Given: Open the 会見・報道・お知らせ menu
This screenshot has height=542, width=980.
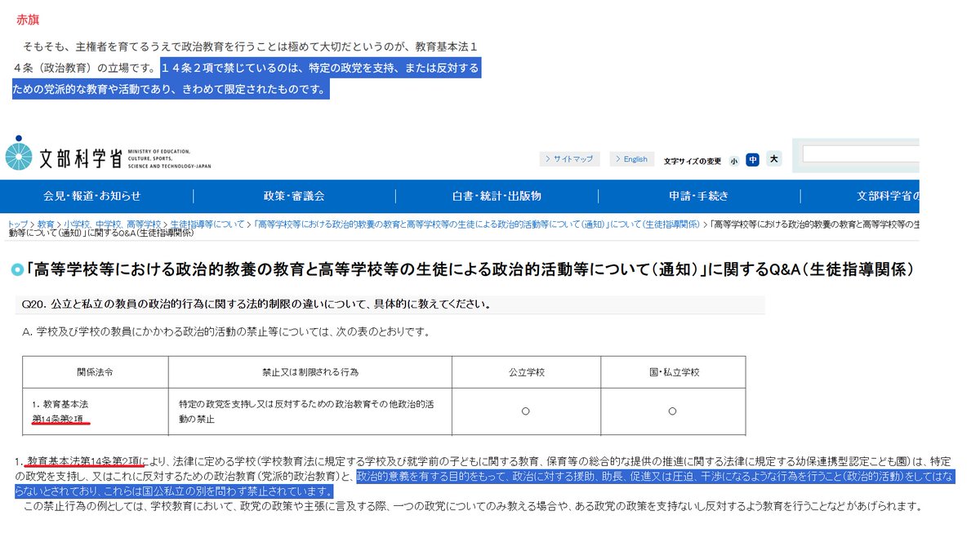Looking at the screenshot, I should pyautogui.click(x=91, y=196).
